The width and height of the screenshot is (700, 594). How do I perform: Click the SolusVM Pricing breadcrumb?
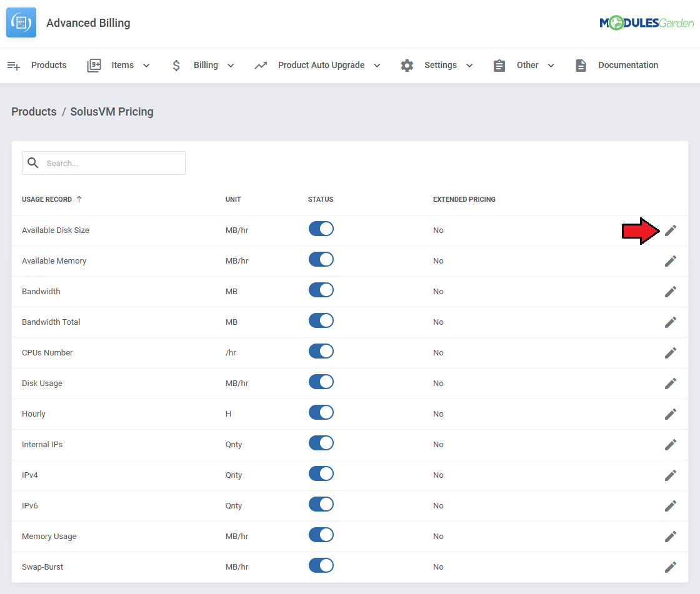click(x=112, y=112)
